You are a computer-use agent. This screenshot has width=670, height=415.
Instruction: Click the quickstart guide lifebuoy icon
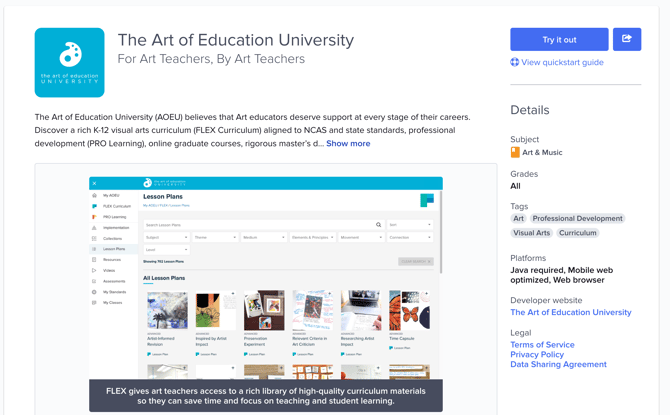tap(515, 62)
